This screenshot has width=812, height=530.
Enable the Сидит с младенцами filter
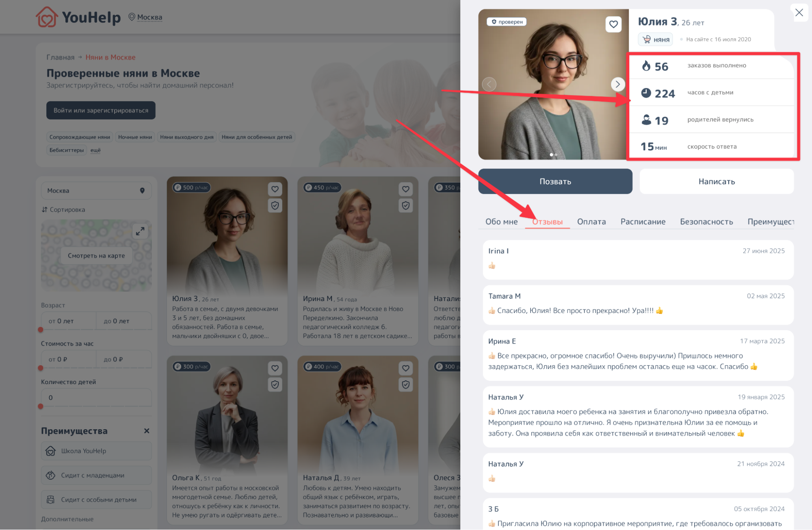96,476
